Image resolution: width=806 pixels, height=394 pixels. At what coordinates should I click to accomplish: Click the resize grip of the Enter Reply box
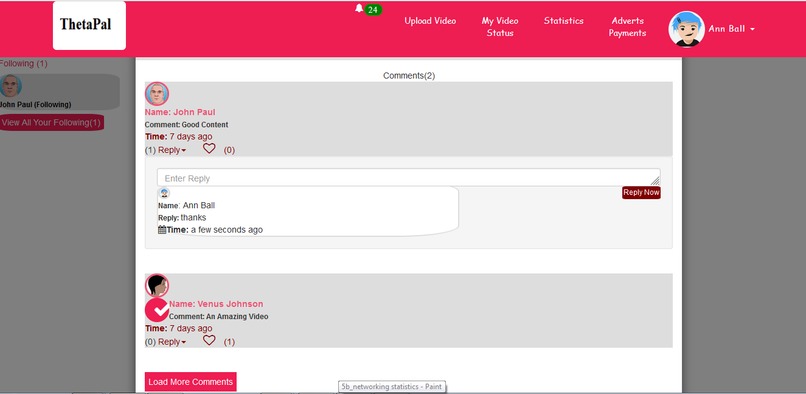click(655, 181)
